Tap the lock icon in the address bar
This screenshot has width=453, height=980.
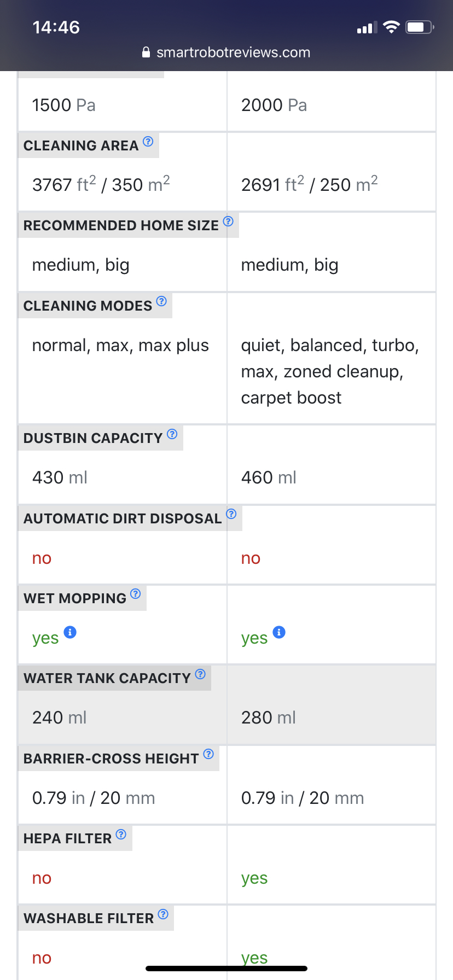click(146, 52)
